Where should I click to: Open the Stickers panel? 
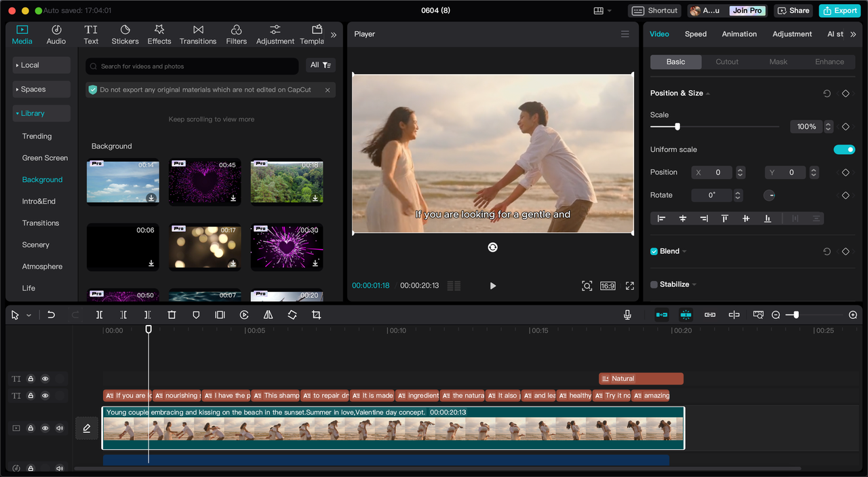click(x=125, y=35)
